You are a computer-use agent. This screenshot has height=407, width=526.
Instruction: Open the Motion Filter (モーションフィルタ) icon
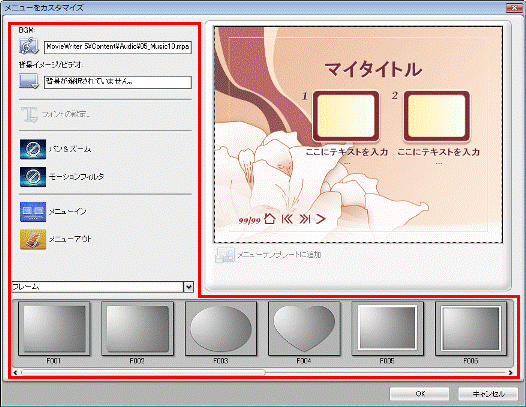click(x=33, y=177)
